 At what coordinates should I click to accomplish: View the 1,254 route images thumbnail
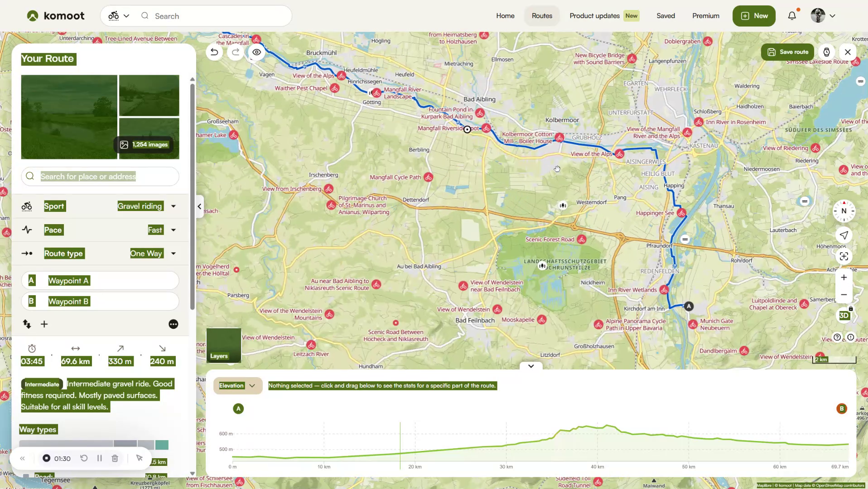144,144
